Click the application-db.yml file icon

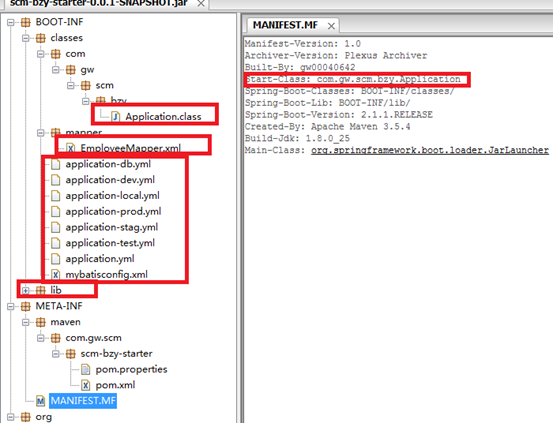pos(55,164)
